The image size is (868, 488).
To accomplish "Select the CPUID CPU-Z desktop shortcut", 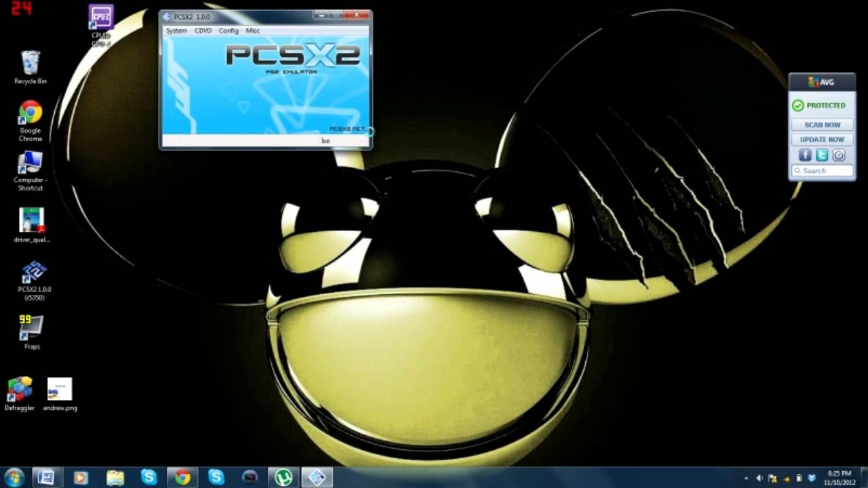I will tap(101, 26).
